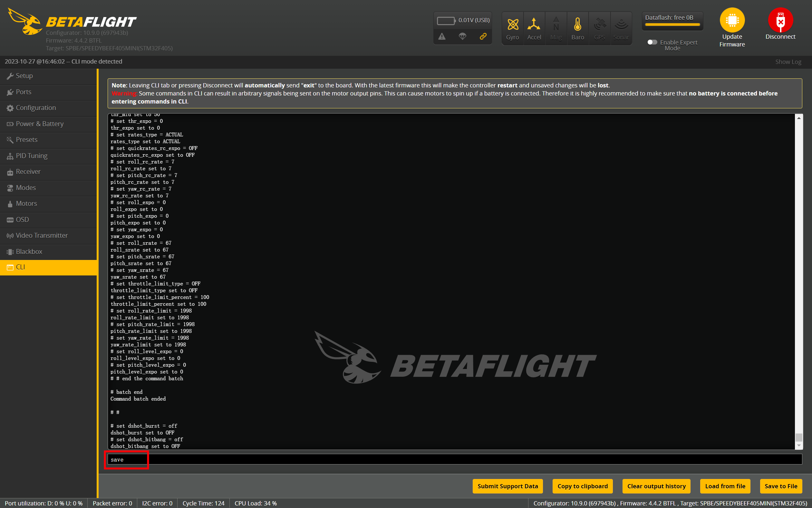Open the Ports tab
Screen dimensions: 812x508
click(48, 92)
